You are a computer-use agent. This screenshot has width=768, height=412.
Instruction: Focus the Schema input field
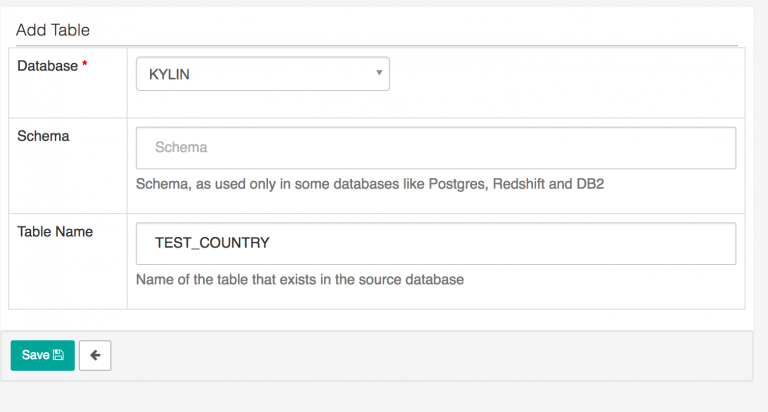pyautogui.click(x=435, y=147)
